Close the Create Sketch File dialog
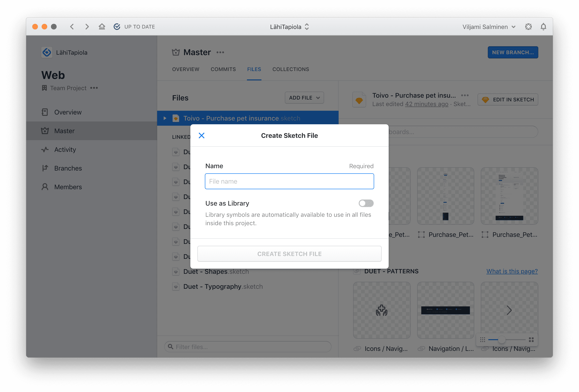This screenshot has width=579, height=392. (x=201, y=135)
